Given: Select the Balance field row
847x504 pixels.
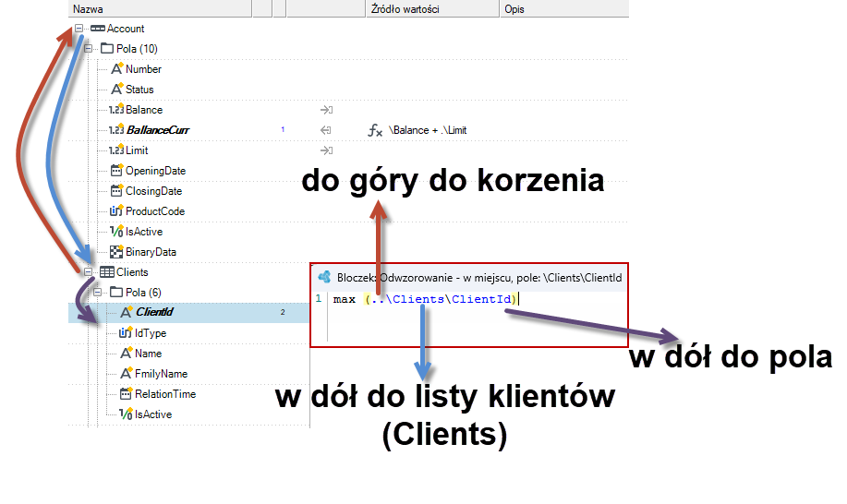Looking at the screenshot, I should pos(144,110).
